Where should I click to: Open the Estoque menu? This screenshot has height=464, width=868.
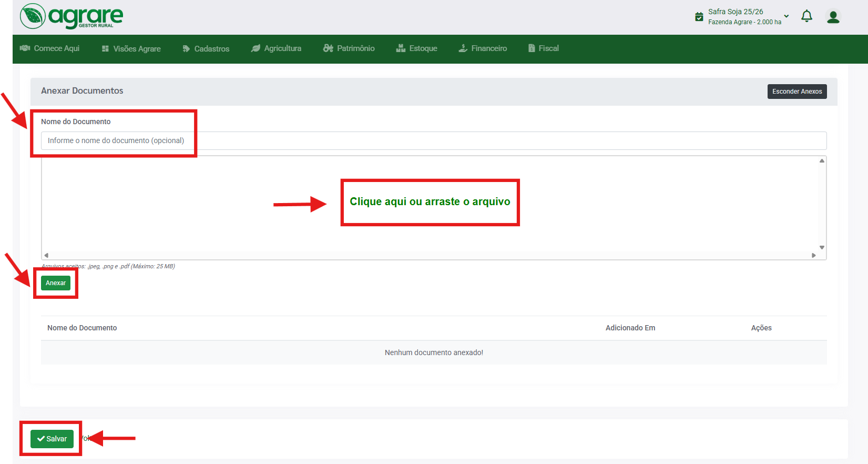coord(417,48)
